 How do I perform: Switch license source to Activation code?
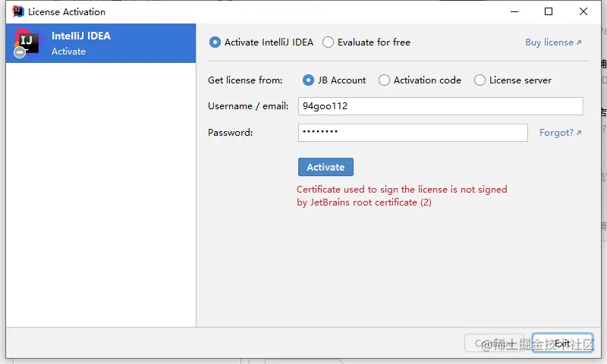pos(384,80)
